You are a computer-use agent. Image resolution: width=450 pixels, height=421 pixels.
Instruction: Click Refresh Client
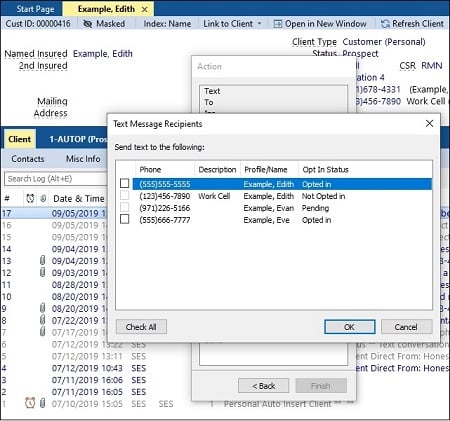(413, 24)
